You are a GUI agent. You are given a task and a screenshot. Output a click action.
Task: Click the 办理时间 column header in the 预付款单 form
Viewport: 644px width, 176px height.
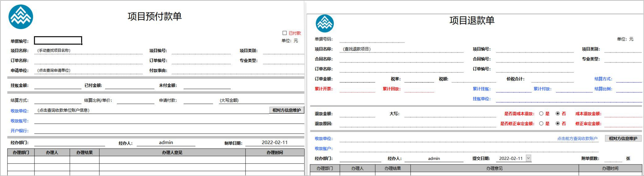275,152
